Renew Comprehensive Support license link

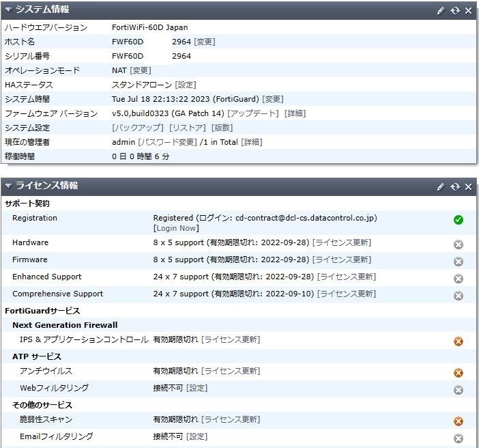coord(347,294)
